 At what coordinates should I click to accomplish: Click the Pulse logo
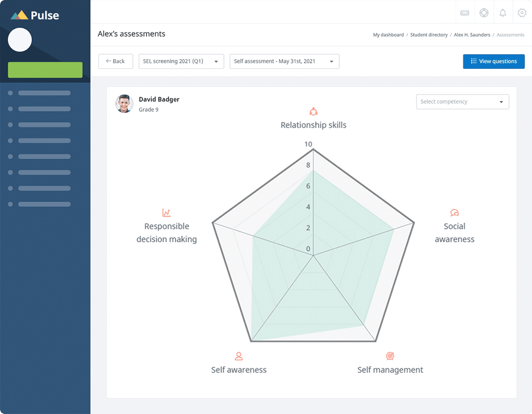click(35, 16)
